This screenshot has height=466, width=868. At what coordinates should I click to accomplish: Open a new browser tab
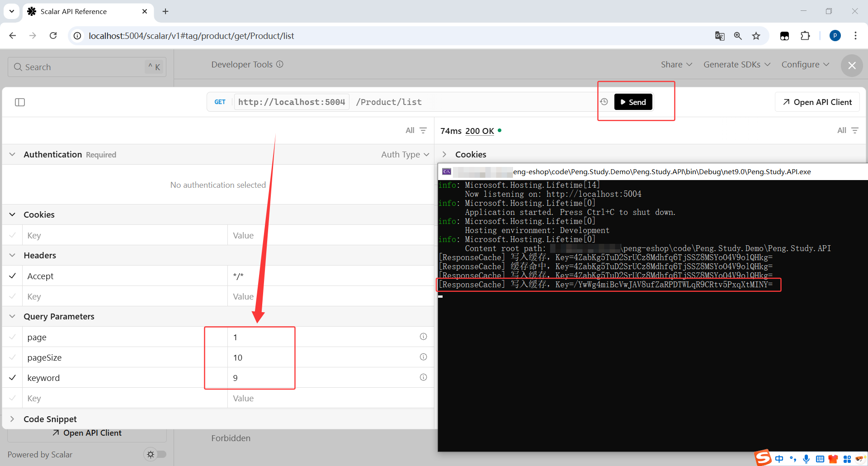point(165,11)
